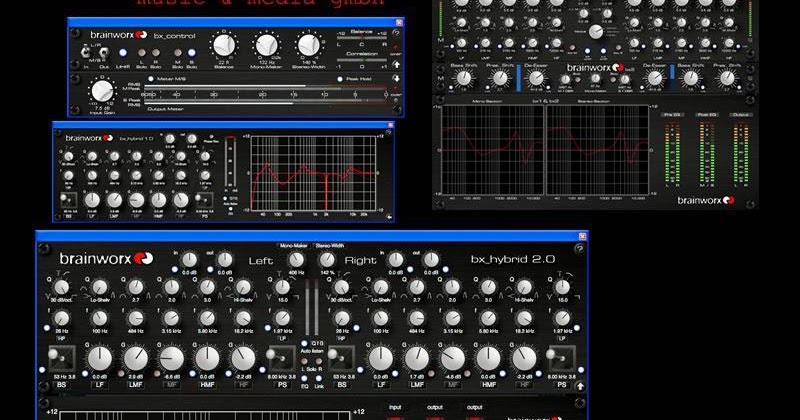Flip the Out toggle switch in bx_control
The width and height of the screenshot is (800, 420).
[104, 52]
